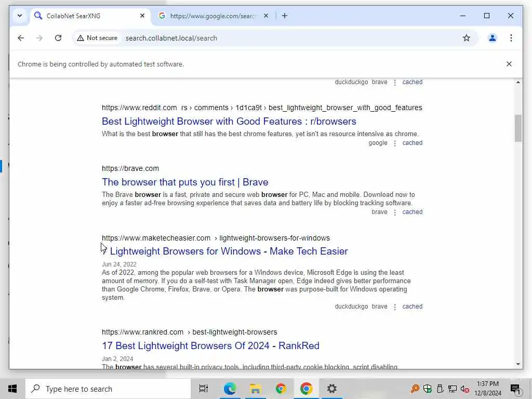Switch to the google.com search tab
This screenshot has width=532, height=399.
[213, 16]
